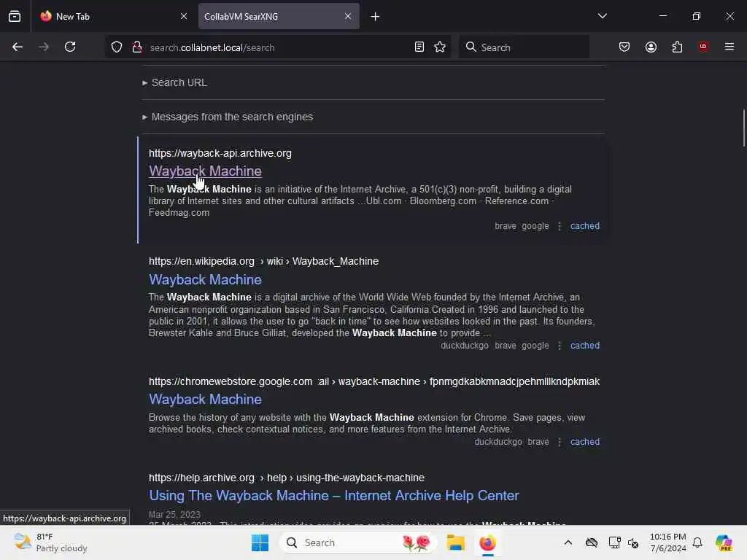Open Wikipedia Wayback Machine result

tap(205, 279)
